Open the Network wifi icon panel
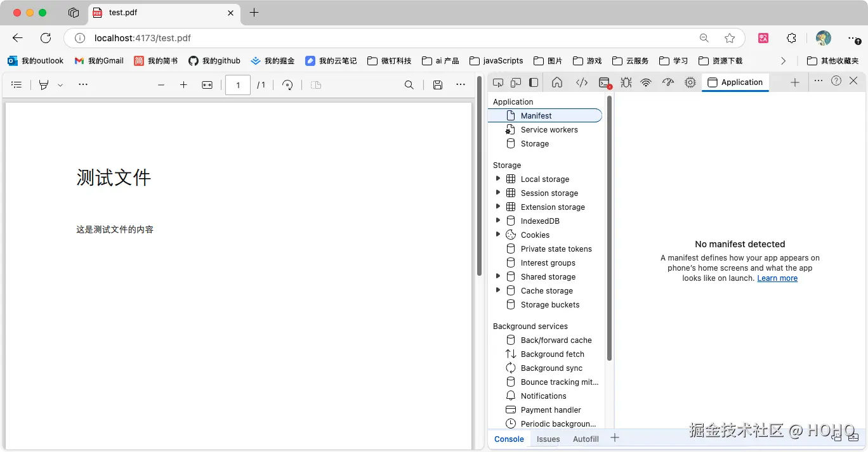The height and width of the screenshot is (452, 868). [x=646, y=82]
